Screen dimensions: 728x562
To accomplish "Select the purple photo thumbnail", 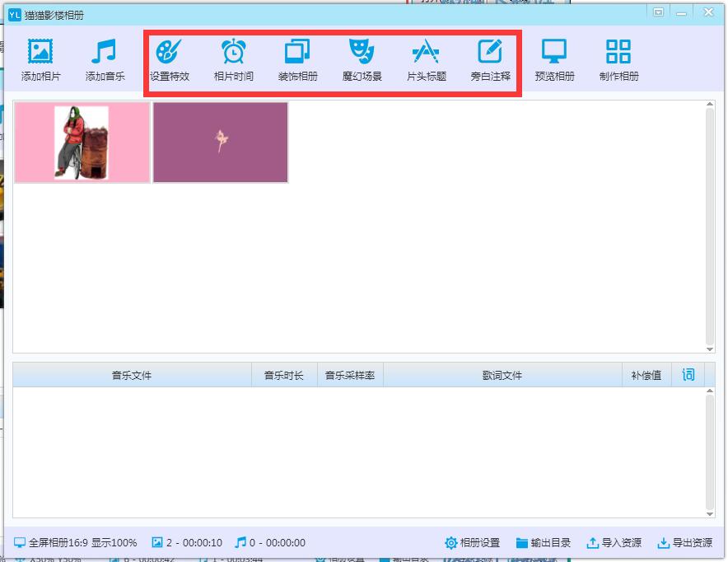I will (x=221, y=142).
